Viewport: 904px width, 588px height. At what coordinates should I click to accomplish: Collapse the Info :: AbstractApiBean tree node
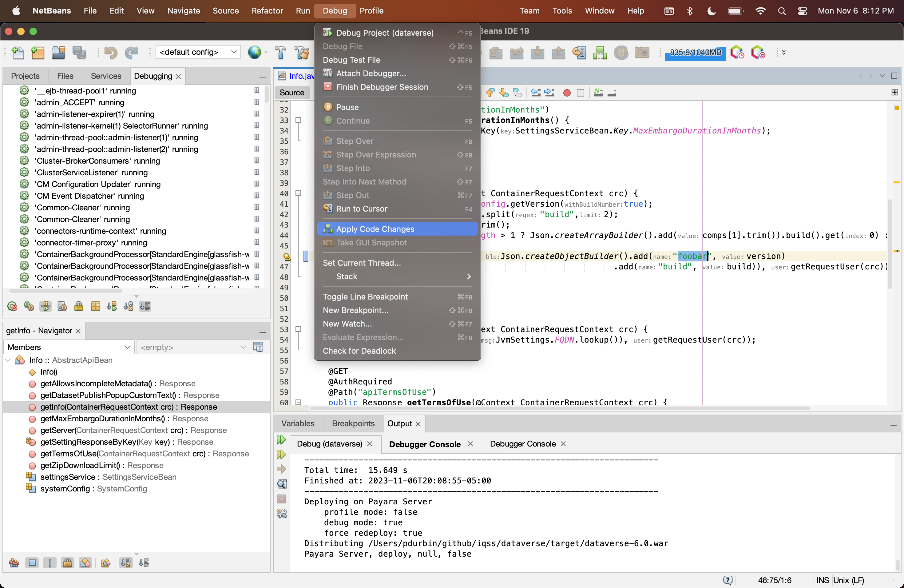pyautogui.click(x=8, y=360)
